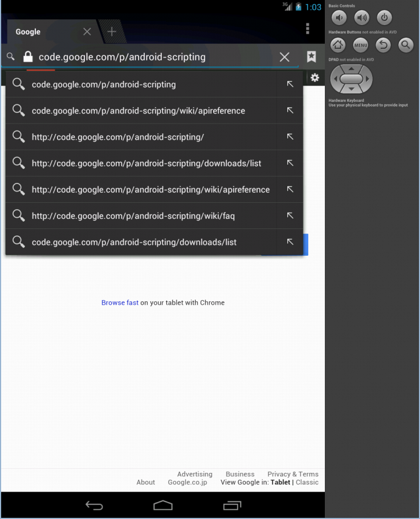Clear the URL bar text
420x519 pixels.
click(x=284, y=57)
